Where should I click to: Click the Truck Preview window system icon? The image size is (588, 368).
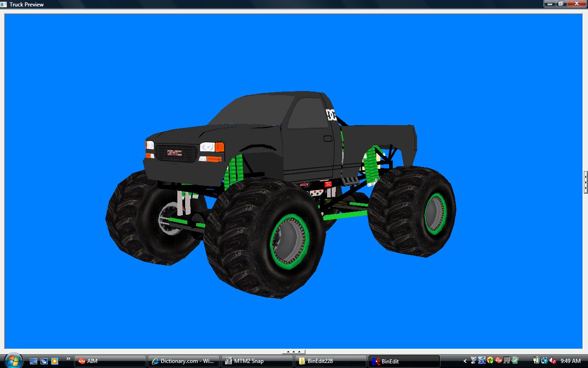point(4,4)
